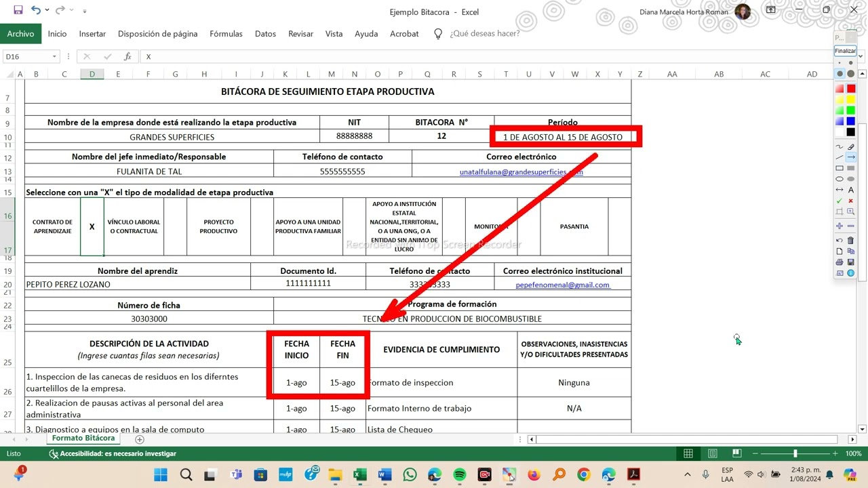The width and height of the screenshot is (868, 488).
Task: Click the vertical scrollbar down arrow
Action: (x=863, y=429)
